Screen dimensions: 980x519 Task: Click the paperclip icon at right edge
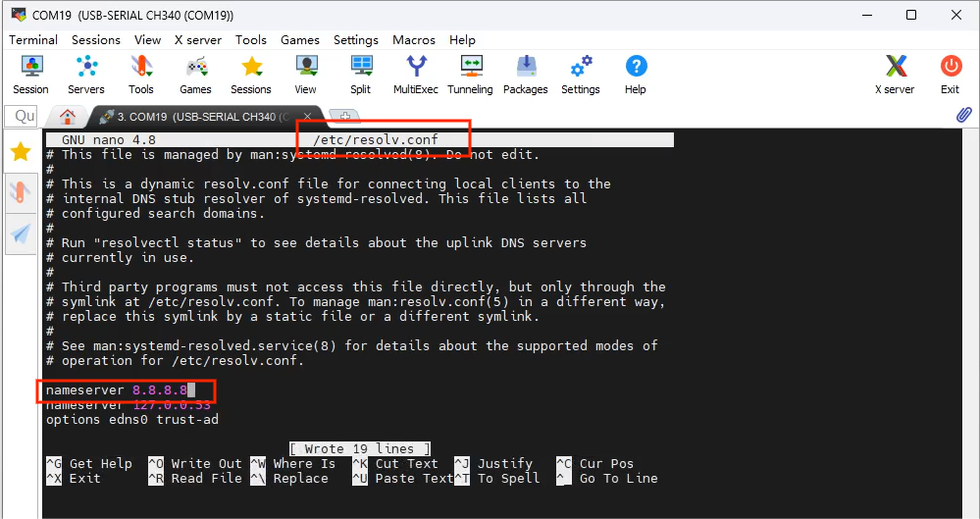pyautogui.click(x=964, y=115)
